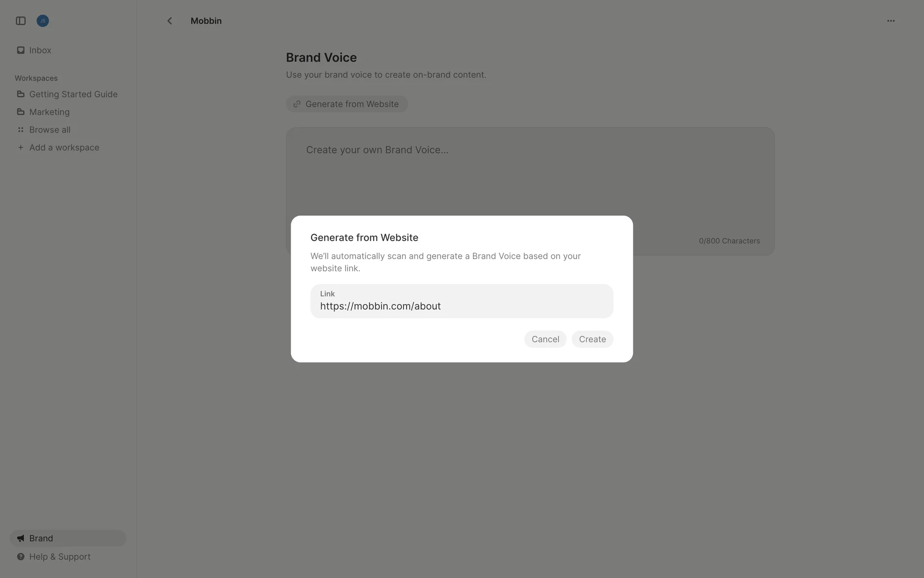Click the link icon in Generate from Website
924x578 pixels.
[x=297, y=104]
